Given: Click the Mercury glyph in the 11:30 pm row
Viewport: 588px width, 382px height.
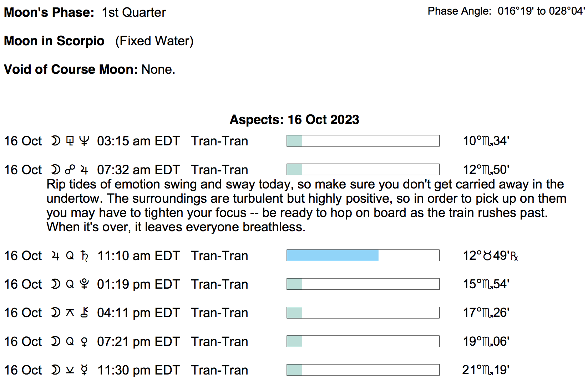Looking at the screenshot, I should pos(84,370).
